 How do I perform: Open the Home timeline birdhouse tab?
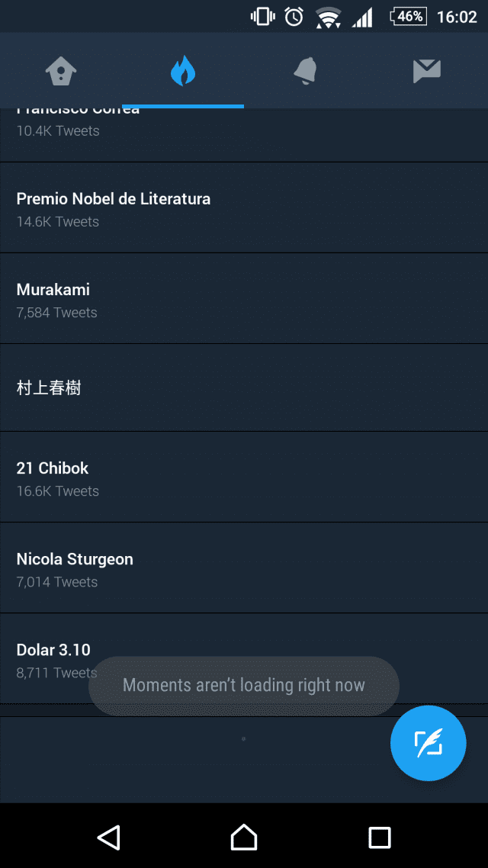point(61,72)
